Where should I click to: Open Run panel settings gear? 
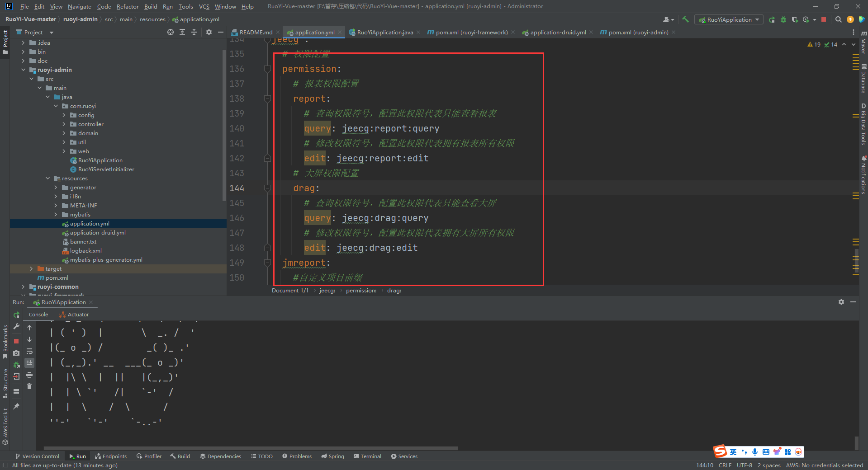841,302
